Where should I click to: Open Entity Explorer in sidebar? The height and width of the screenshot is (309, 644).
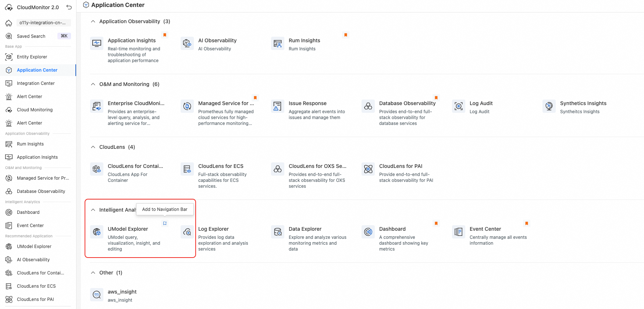38,57
